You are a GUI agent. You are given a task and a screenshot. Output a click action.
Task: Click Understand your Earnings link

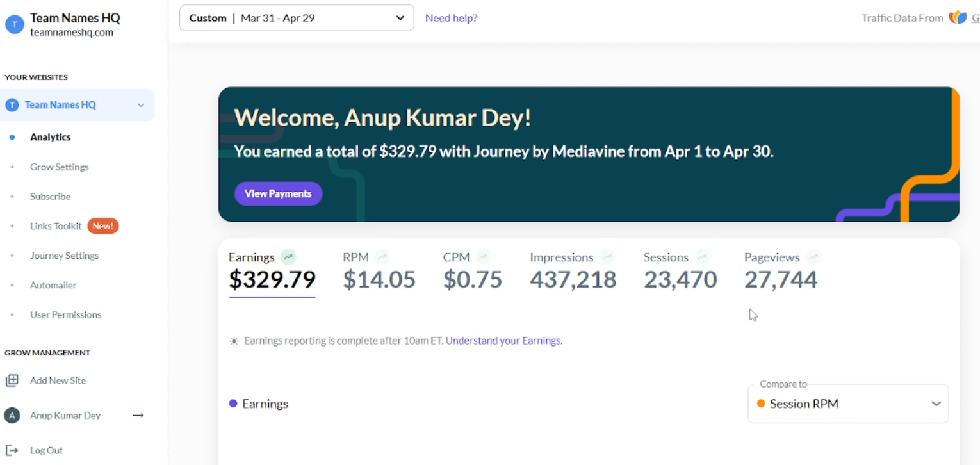pos(503,341)
